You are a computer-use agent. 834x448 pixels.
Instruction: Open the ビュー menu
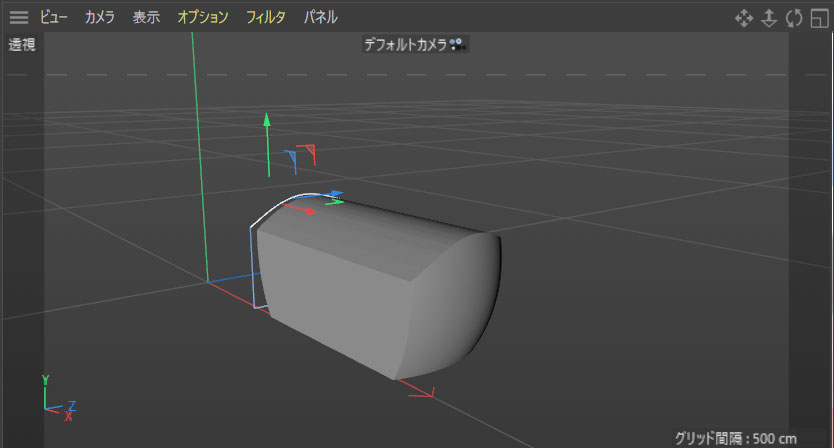point(54,17)
